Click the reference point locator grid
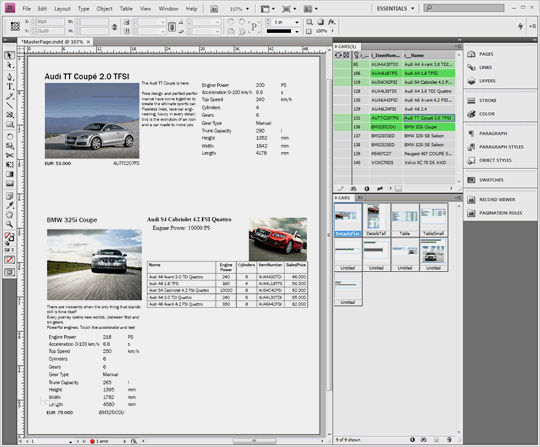The height and width of the screenshot is (447, 540). [x=15, y=26]
